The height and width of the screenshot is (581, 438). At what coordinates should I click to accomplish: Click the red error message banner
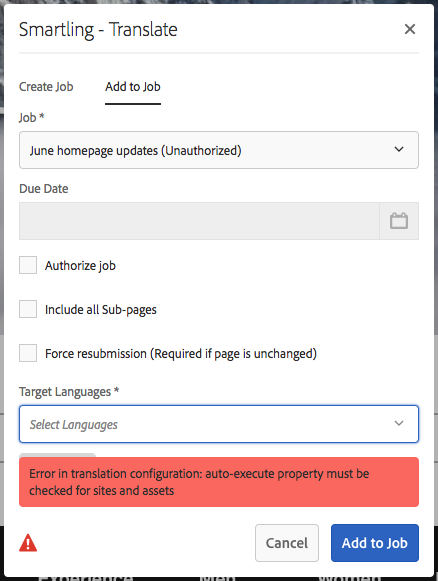(x=219, y=482)
